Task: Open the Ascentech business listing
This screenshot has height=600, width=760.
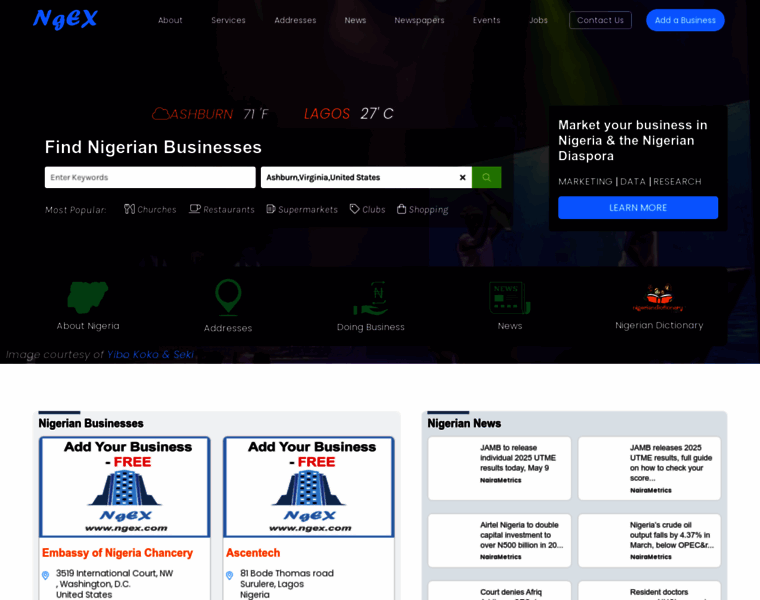Action: click(253, 553)
